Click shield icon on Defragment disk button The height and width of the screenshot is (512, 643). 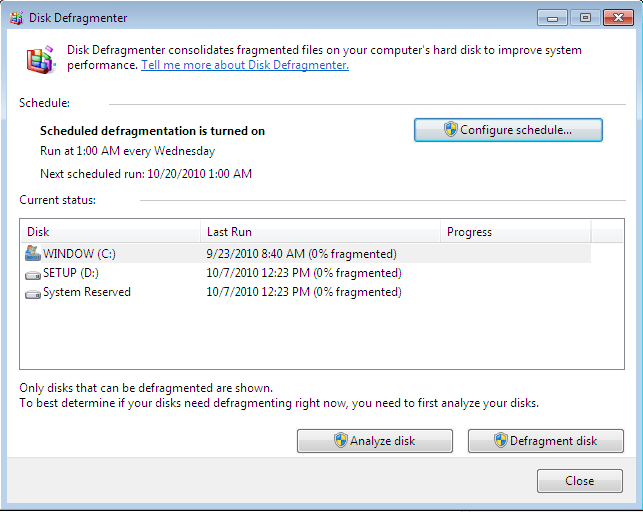500,441
